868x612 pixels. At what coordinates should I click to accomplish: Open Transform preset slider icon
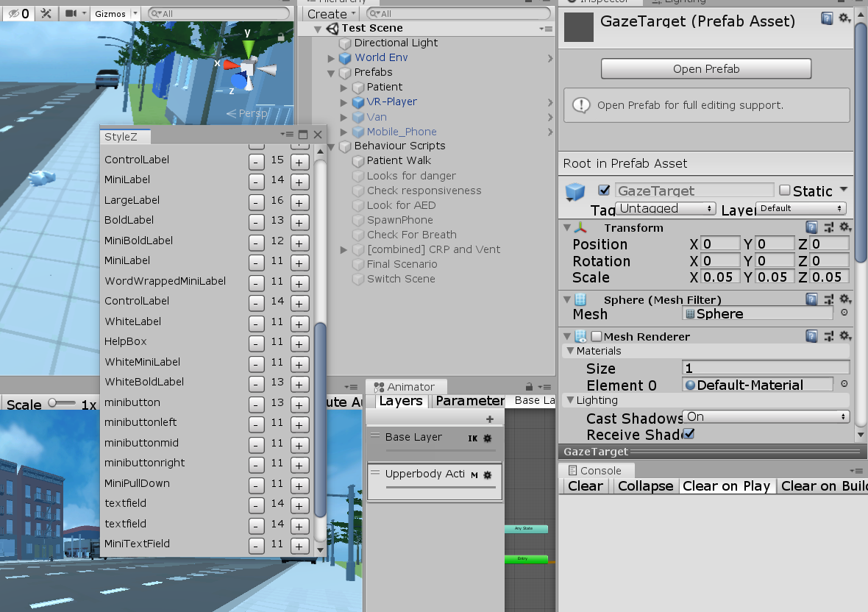pyautogui.click(x=829, y=227)
